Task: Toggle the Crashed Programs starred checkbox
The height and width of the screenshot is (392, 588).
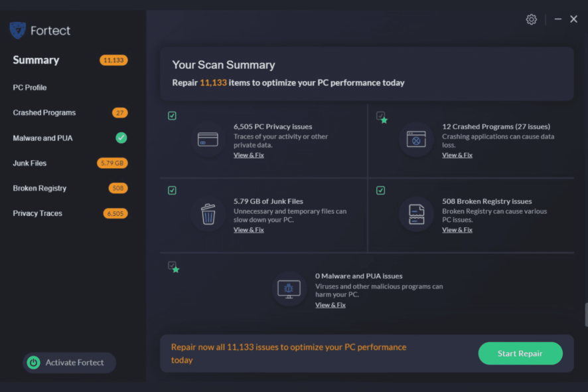Action: coord(381,116)
